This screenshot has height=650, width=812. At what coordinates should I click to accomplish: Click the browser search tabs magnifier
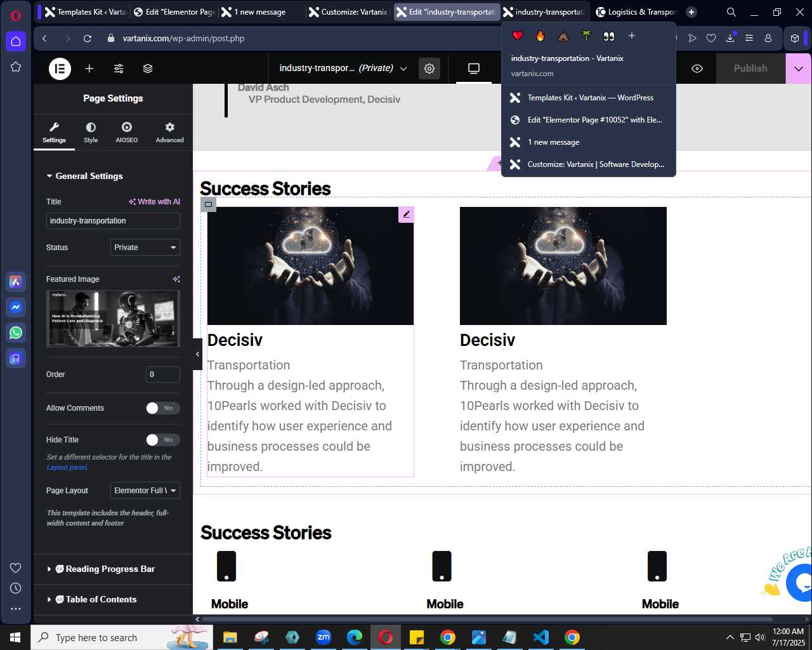pos(731,12)
